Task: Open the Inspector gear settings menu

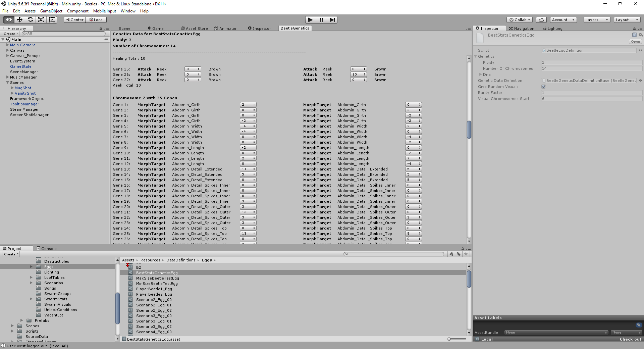Action: click(640, 35)
